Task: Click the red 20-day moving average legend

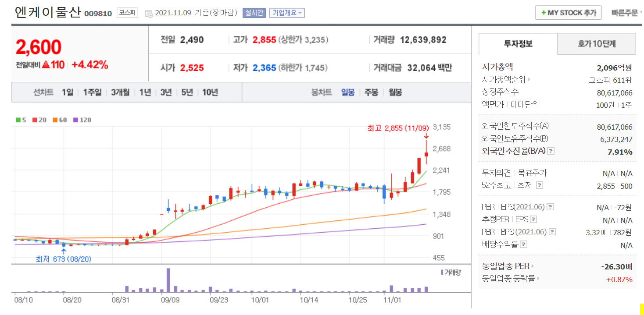Action: (39, 120)
